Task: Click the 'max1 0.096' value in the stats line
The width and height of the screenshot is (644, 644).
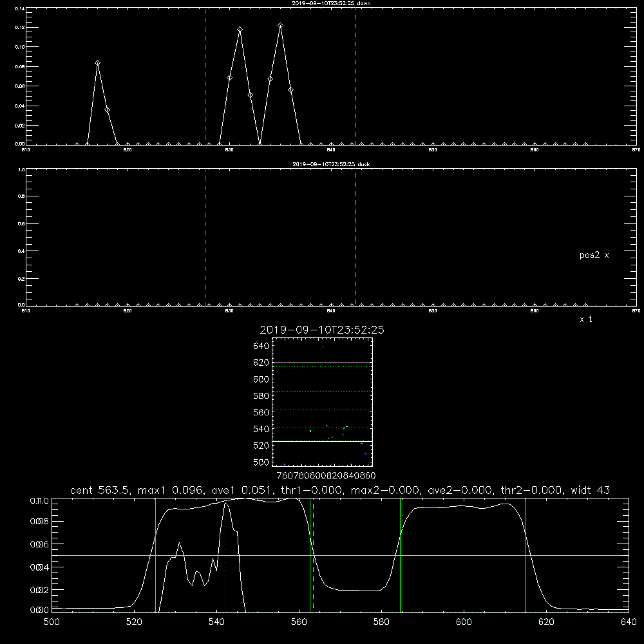Action: point(171,490)
